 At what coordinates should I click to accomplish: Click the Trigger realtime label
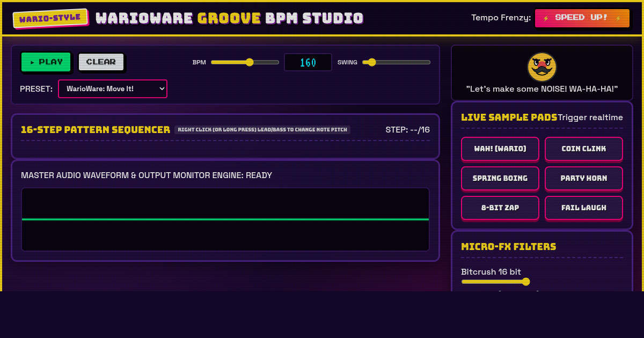(590, 117)
